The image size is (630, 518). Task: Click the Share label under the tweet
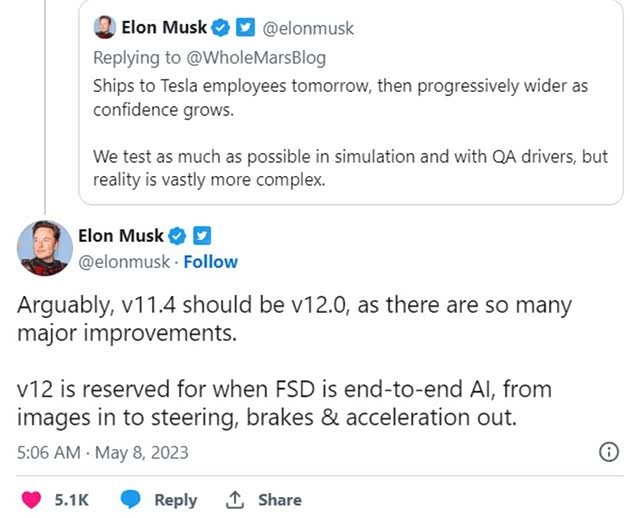279,499
